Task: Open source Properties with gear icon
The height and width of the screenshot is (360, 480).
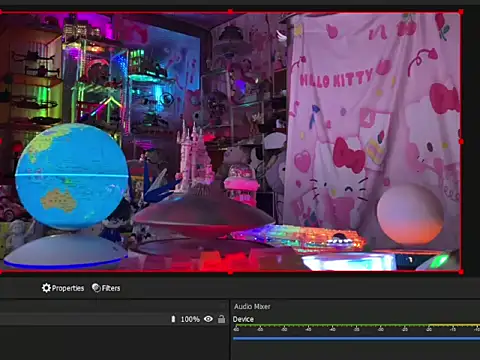Action: click(x=63, y=288)
